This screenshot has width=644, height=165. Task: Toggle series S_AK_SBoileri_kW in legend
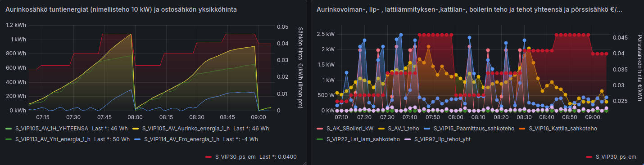[x=349, y=128]
